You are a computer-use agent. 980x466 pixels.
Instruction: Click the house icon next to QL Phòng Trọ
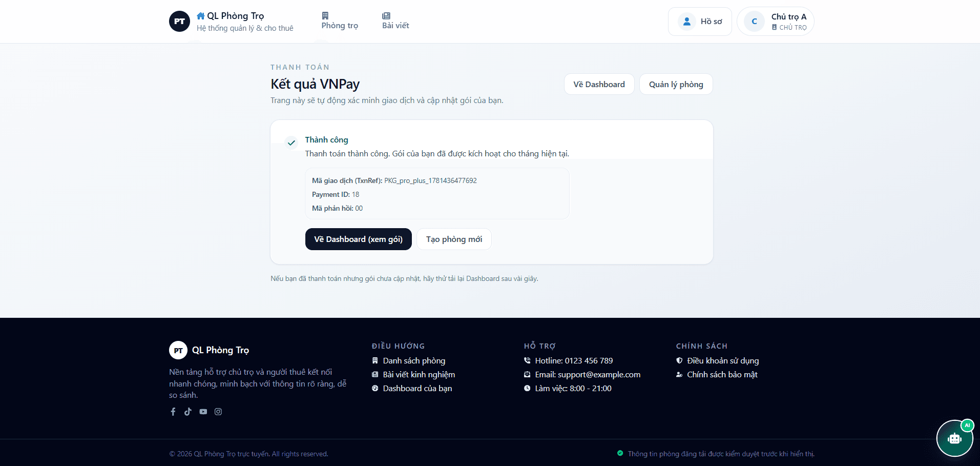(x=201, y=16)
